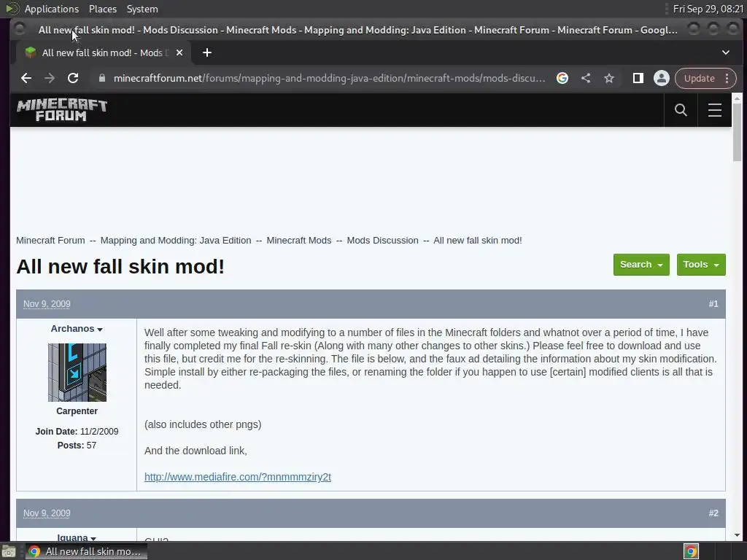Click the scrollbar down arrow
The image size is (747, 560).
click(x=737, y=535)
